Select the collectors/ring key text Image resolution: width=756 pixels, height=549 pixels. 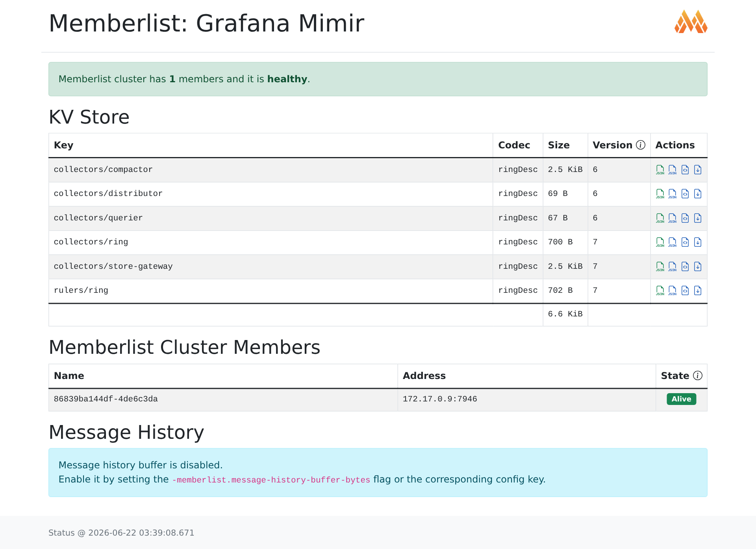pos(91,242)
